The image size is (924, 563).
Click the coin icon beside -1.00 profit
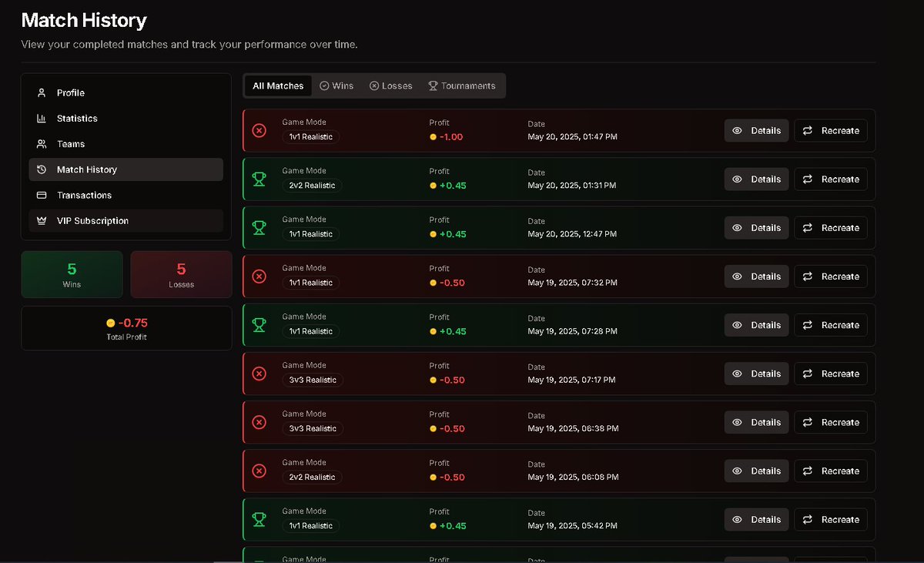coord(434,137)
